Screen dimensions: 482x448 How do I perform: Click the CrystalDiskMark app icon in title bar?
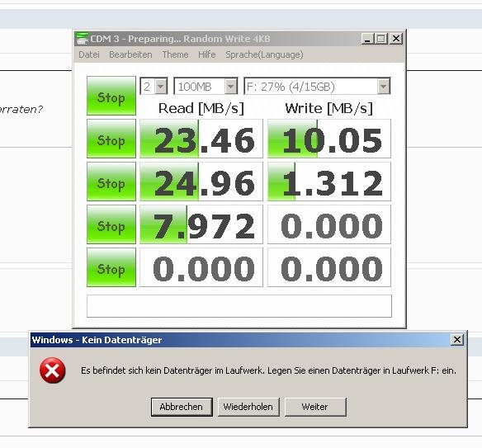coord(82,39)
